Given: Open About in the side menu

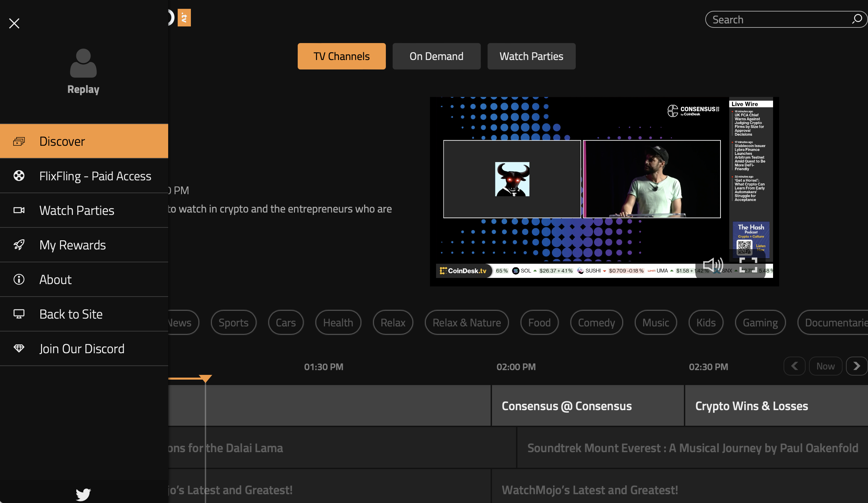Looking at the screenshot, I should tap(55, 279).
